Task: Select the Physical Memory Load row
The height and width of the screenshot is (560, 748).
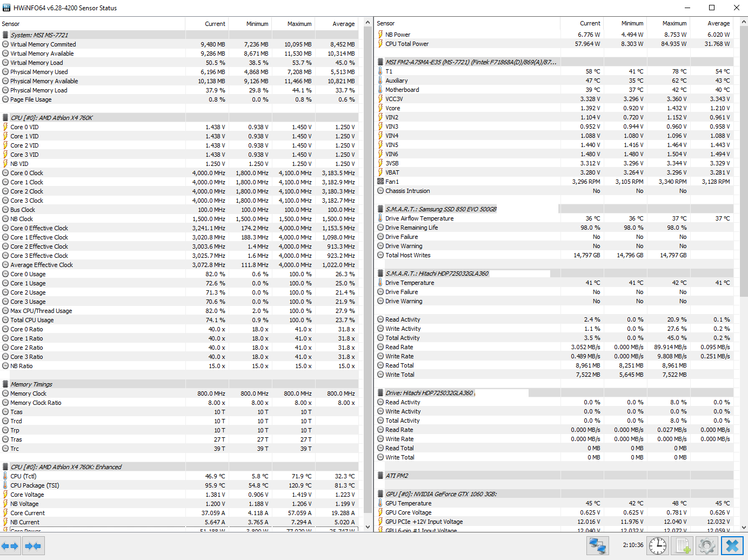Action: pos(179,90)
